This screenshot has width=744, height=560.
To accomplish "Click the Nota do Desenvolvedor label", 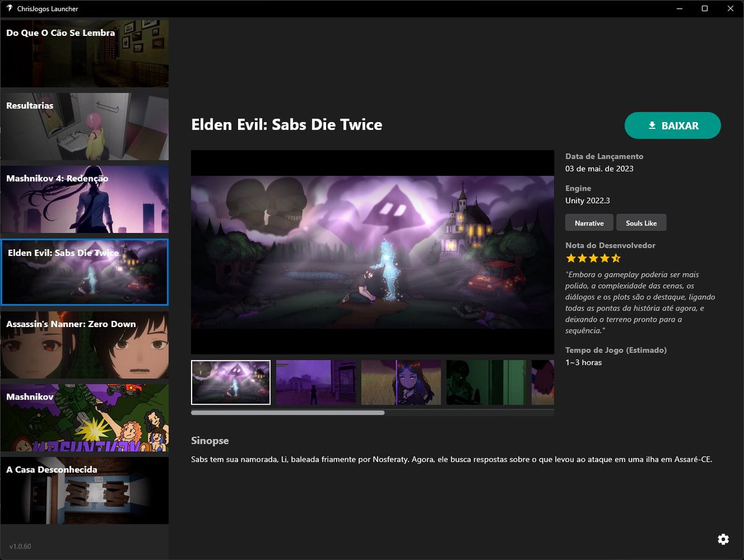I will [610, 245].
